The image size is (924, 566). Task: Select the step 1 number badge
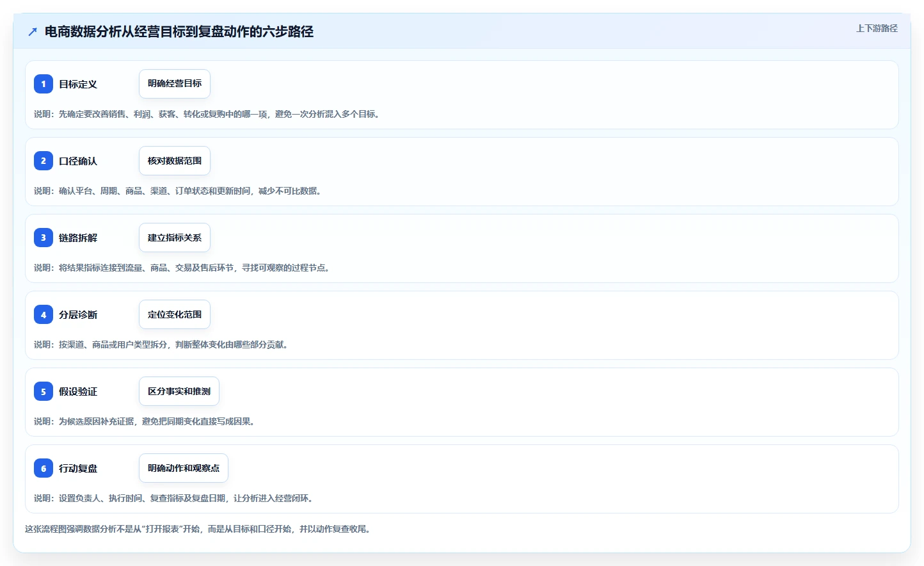pos(44,84)
